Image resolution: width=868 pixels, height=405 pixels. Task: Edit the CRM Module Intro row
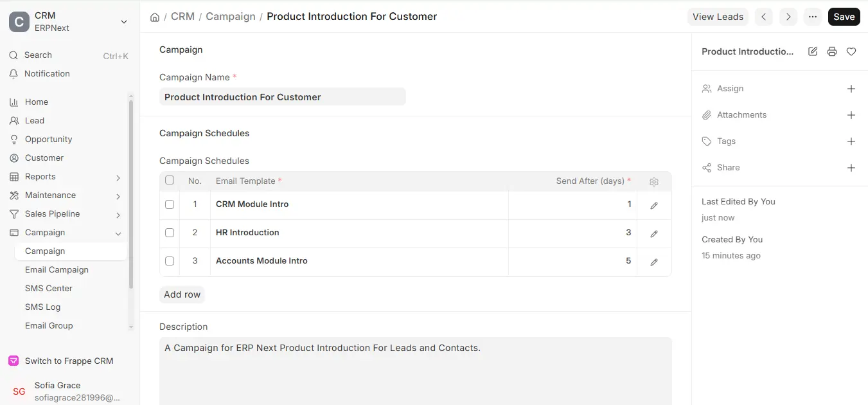coord(654,206)
